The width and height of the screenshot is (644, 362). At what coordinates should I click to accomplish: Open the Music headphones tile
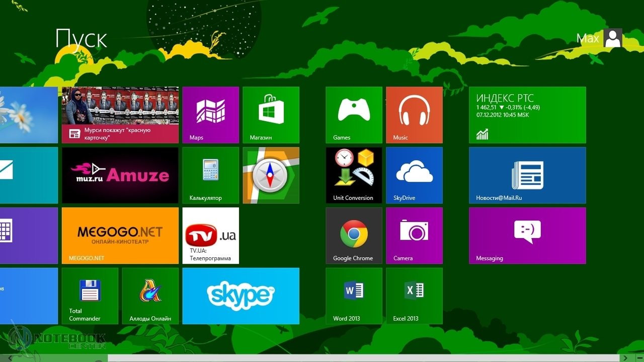[414, 115]
